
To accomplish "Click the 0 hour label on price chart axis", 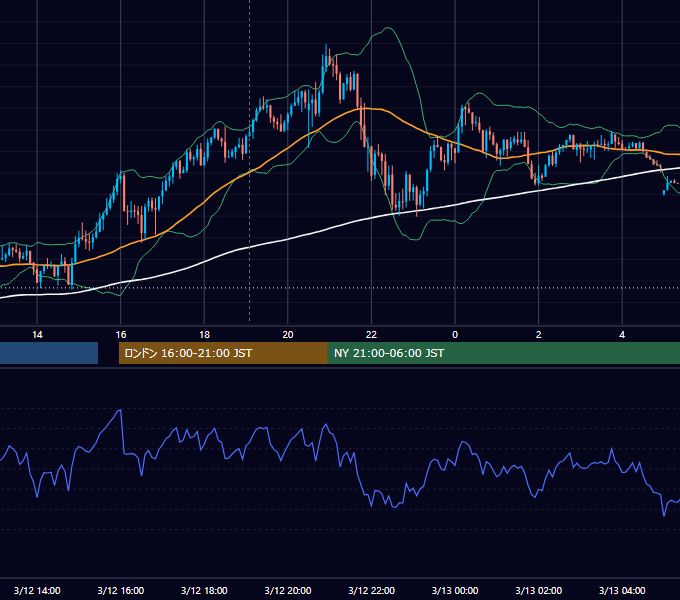I will tap(455, 335).
